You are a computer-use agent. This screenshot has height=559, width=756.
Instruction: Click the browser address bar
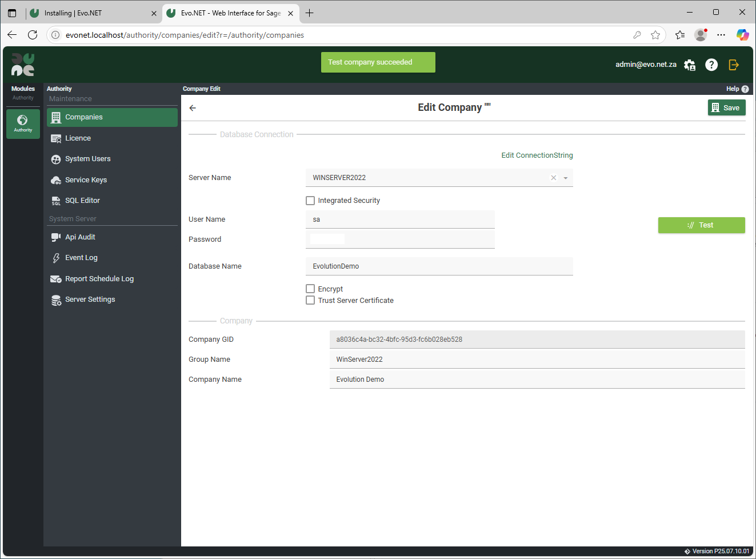[x=343, y=35]
